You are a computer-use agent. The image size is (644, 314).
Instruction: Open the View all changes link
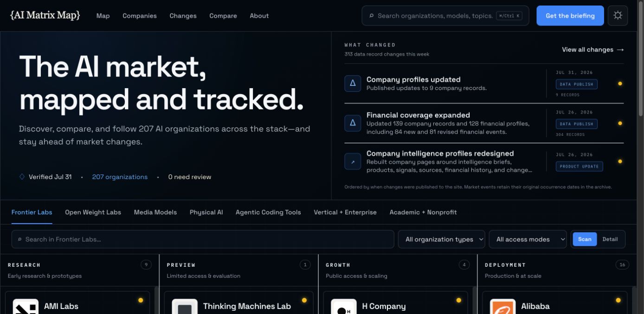click(593, 50)
